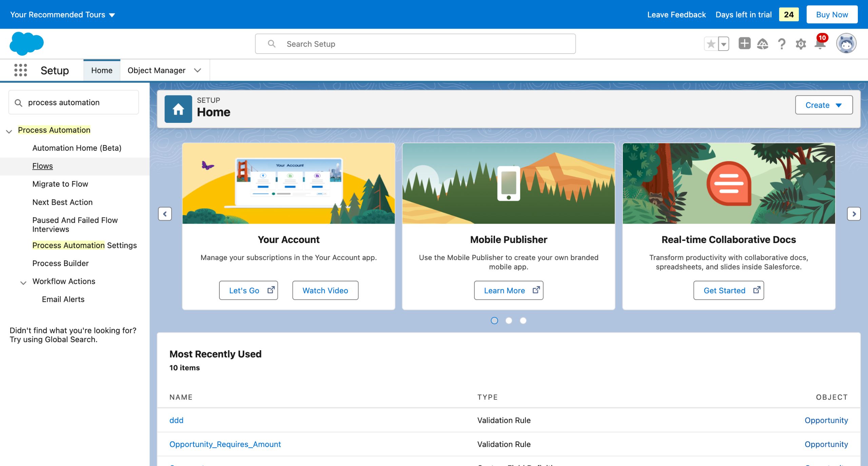
Task: Focus the Search Setup field
Action: pos(415,44)
